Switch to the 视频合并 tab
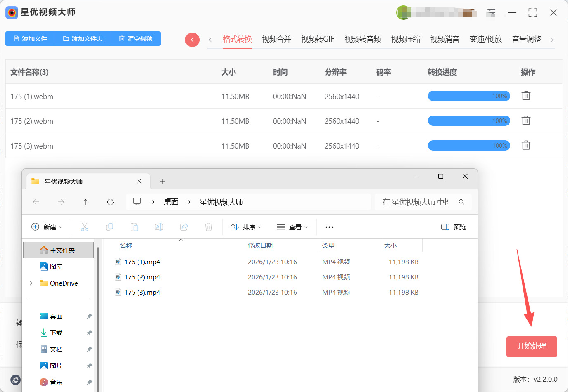Image resolution: width=568 pixels, height=392 pixels. (276, 39)
